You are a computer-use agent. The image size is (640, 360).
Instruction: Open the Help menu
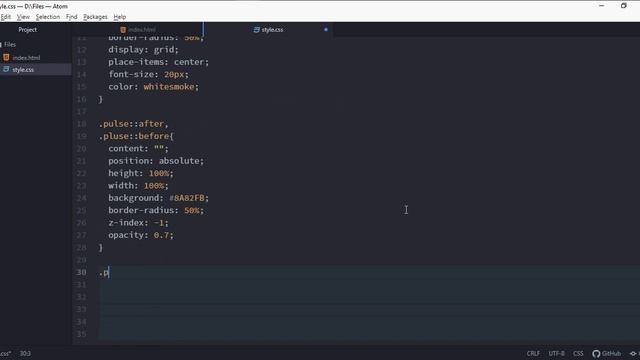pos(120,17)
